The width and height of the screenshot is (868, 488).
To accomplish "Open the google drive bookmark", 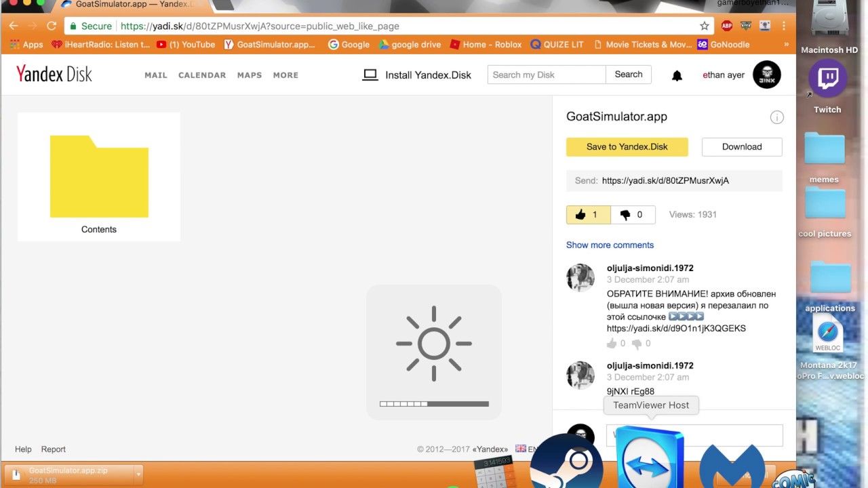I will pos(410,44).
